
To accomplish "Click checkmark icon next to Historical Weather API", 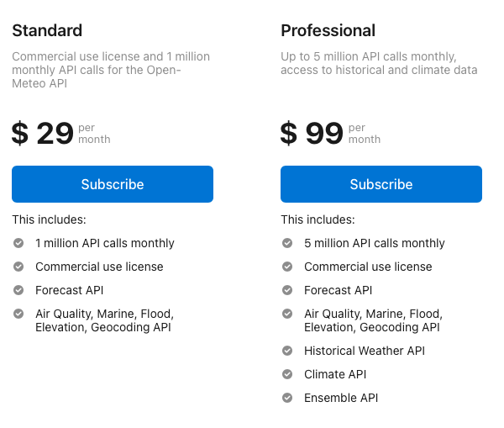I will pyautogui.click(x=287, y=351).
